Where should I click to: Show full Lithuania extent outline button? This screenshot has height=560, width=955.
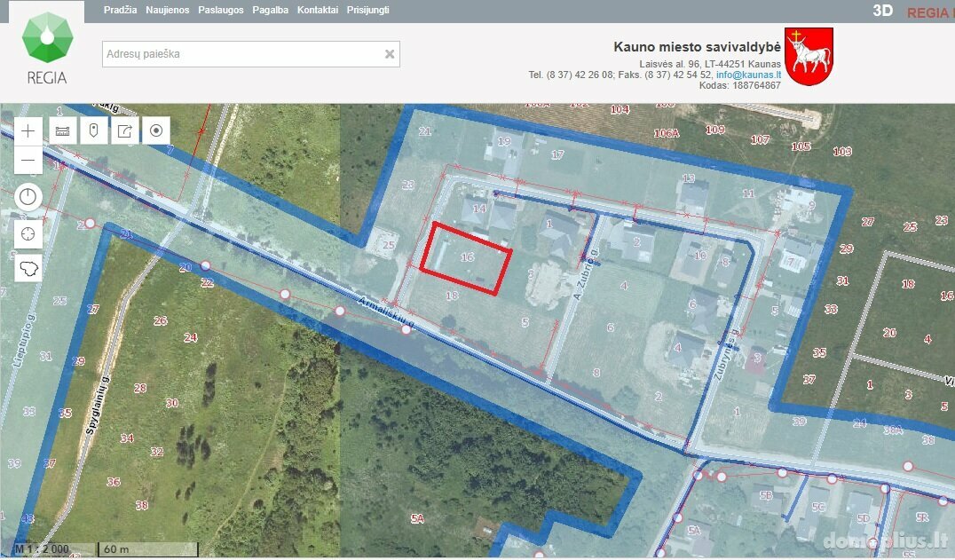28,267
